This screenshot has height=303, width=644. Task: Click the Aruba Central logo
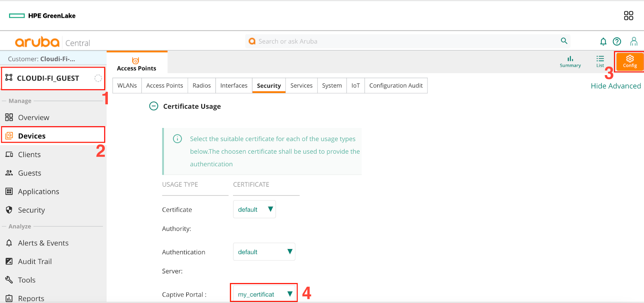[x=52, y=42]
